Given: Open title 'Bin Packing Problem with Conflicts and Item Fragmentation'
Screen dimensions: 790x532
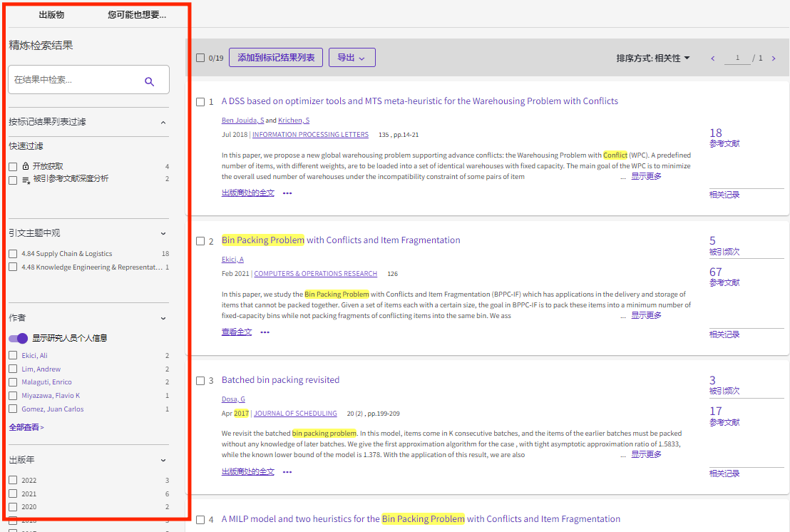Looking at the screenshot, I should [x=341, y=240].
